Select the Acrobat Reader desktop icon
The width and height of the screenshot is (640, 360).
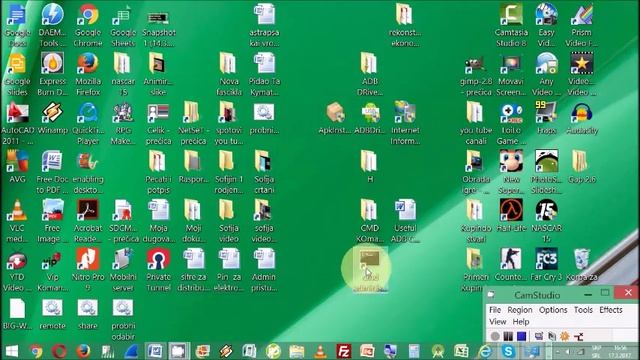pyautogui.click(x=88, y=221)
